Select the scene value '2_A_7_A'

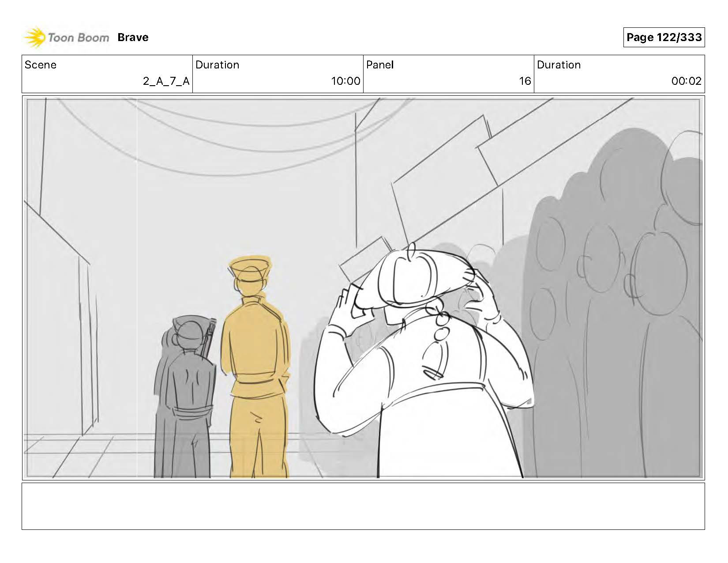coord(166,81)
